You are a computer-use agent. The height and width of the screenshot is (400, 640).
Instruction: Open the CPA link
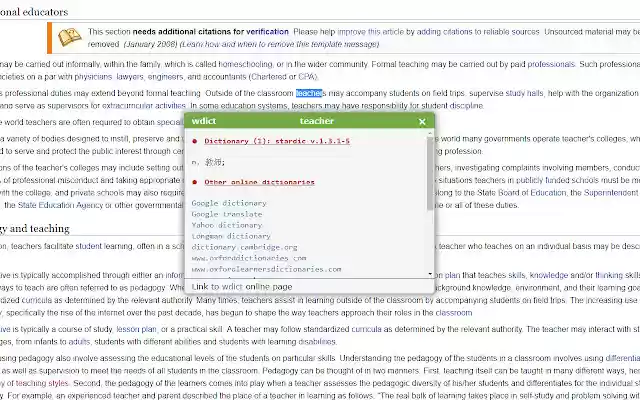coord(306,77)
